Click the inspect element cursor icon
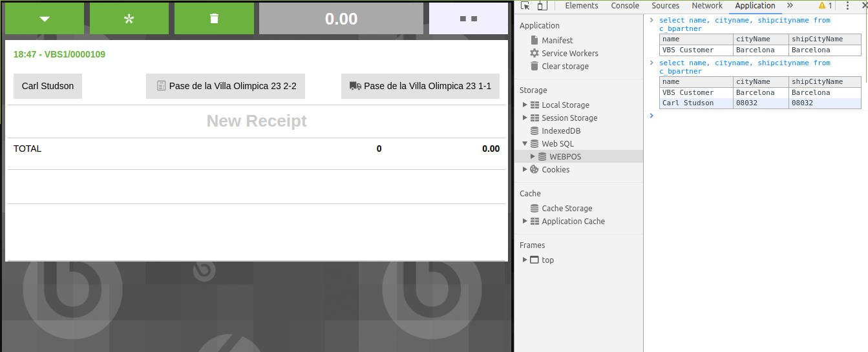The height and width of the screenshot is (352, 868). coord(525,6)
